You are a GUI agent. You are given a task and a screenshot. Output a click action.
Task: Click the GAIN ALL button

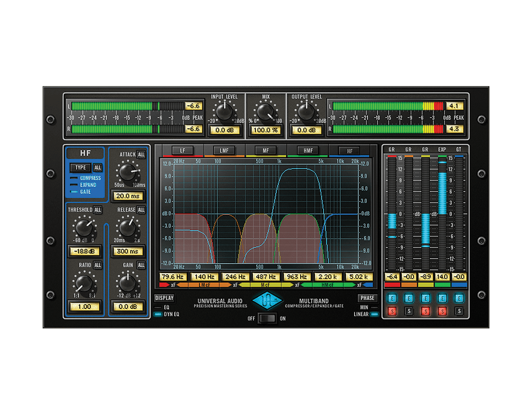[141, 265]
